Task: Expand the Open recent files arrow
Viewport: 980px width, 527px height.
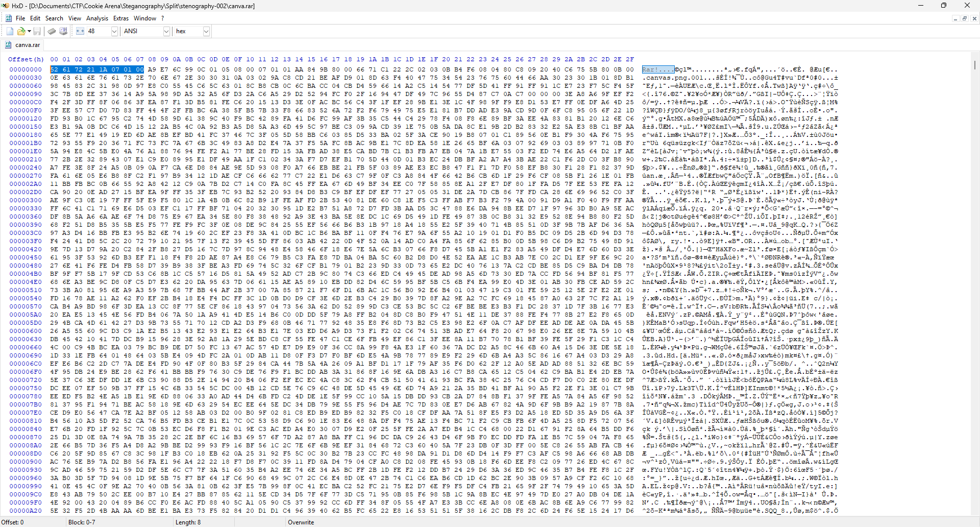Action: tap(29, 31)
